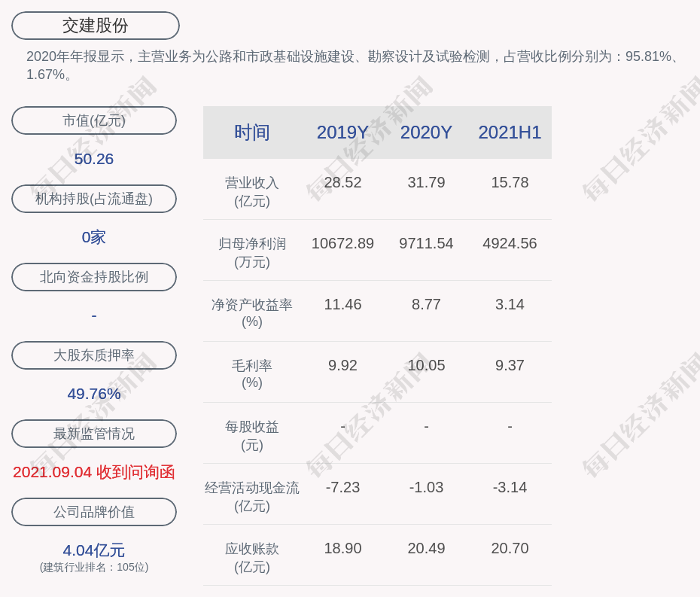Screen dimensions: 700x597
Task: Click the 2020Y column header
Action: click(426, 132)
